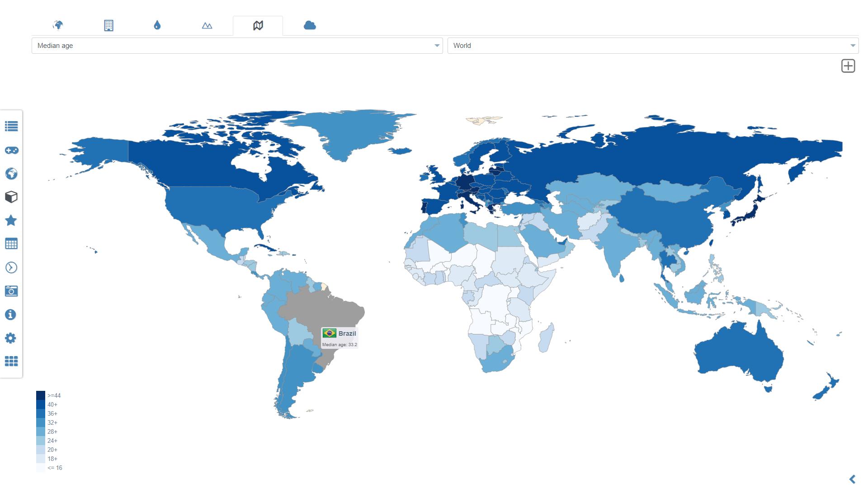Open favorites star icon
The height and width of the screenshot is (488, 868).
(11, 221)
